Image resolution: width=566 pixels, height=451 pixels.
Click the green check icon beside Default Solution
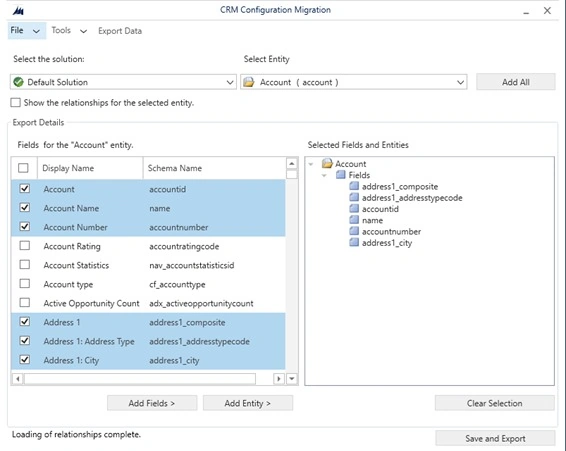[18, 82]
